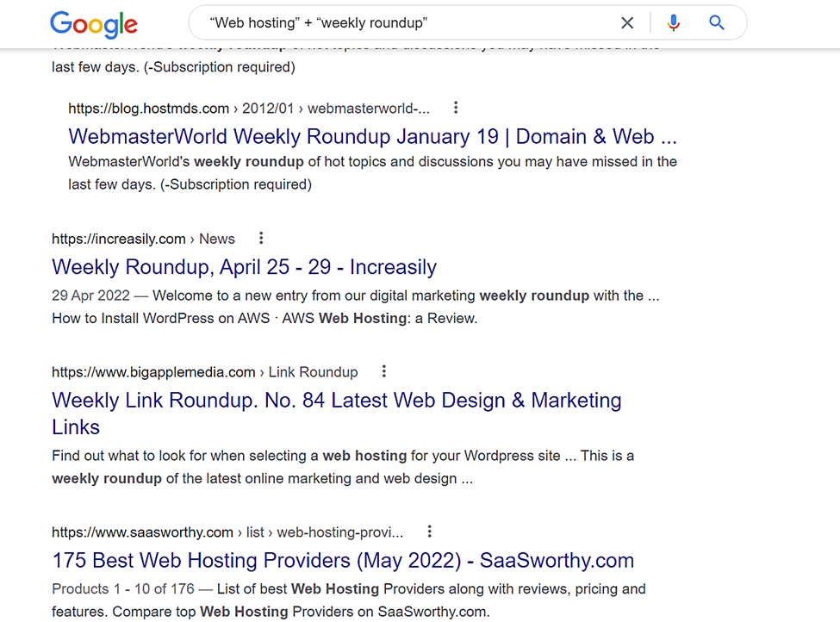
Task: Click the Google logo
Action: click(94, 24)
